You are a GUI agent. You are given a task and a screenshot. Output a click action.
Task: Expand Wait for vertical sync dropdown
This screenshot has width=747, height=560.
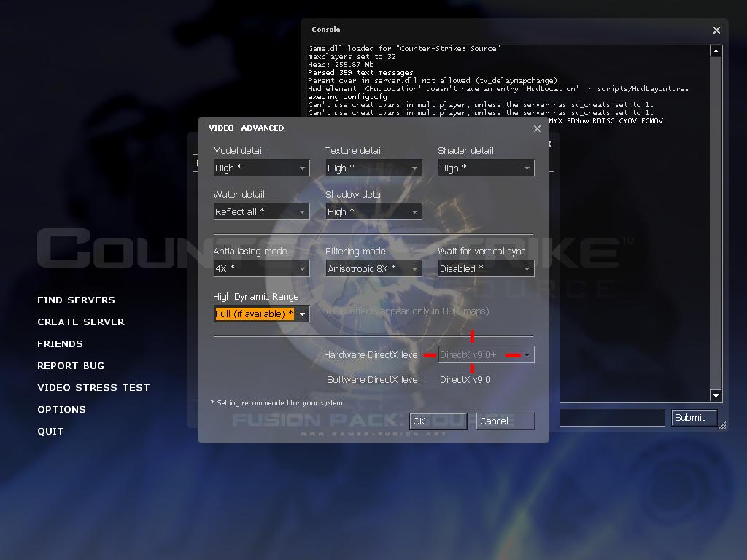pyautogui.click(x=486, y=268)
